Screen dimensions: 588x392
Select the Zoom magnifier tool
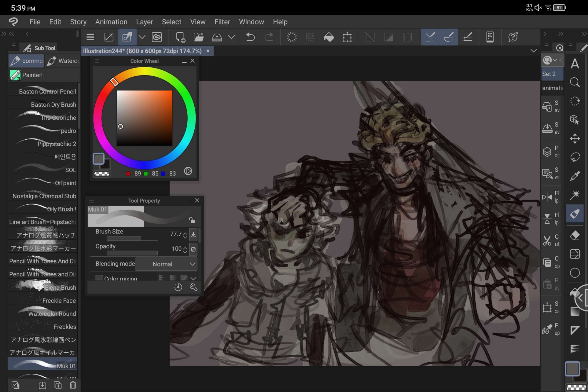[x=574, y=82]
